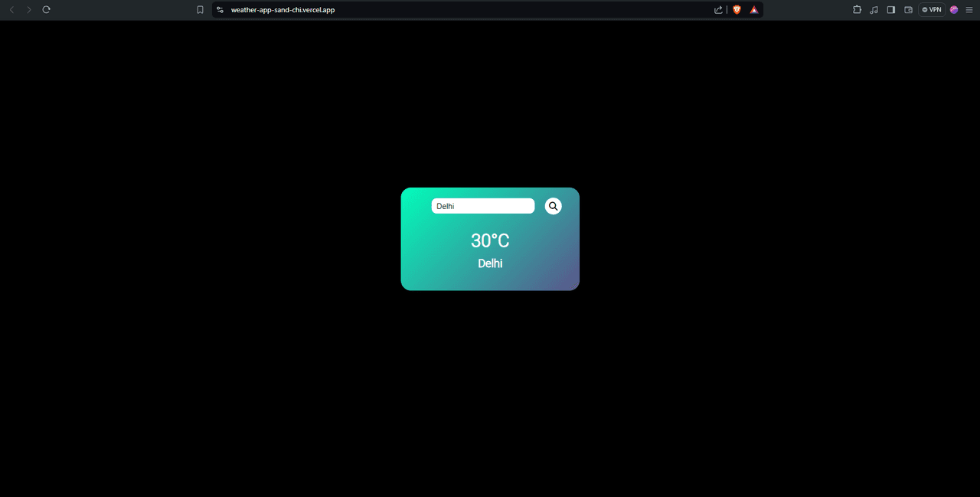Open the Extensions puzzle icon

click(857, 10)
